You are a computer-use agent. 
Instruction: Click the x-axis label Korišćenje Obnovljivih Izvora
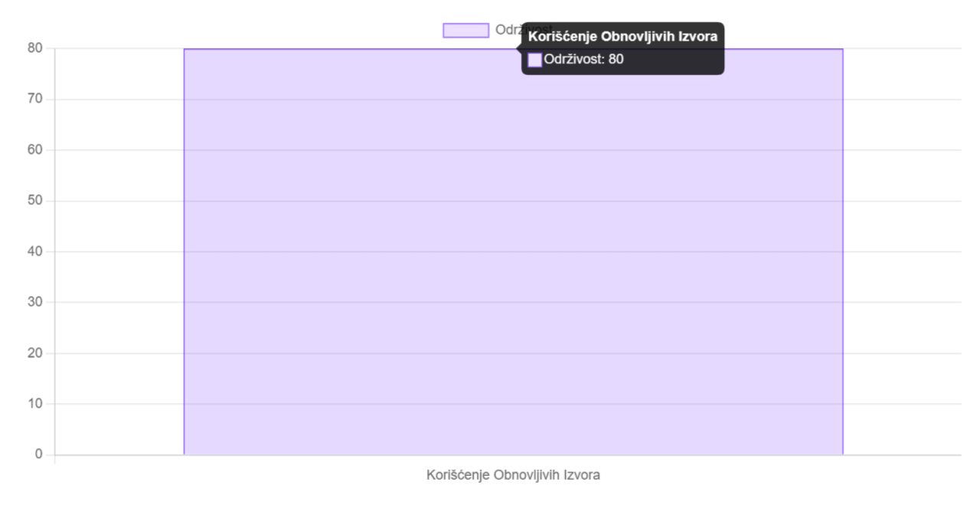(513, 475)
